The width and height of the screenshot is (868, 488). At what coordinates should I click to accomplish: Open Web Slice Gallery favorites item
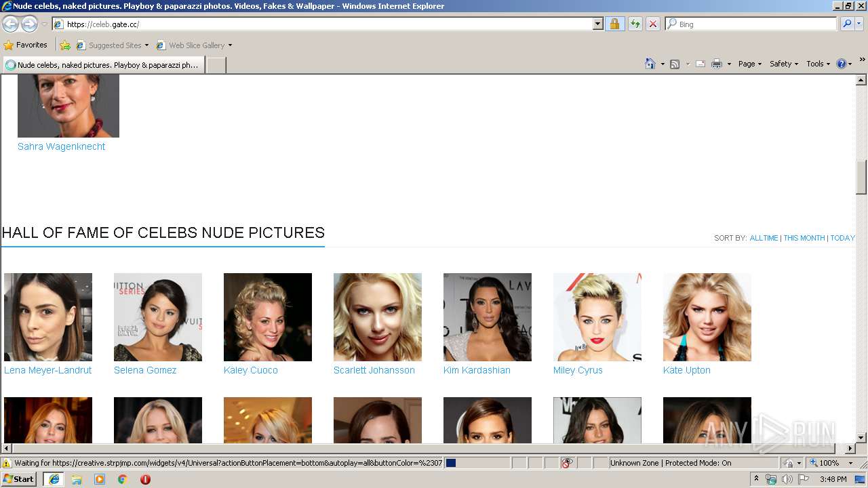[x=194, y=45]
